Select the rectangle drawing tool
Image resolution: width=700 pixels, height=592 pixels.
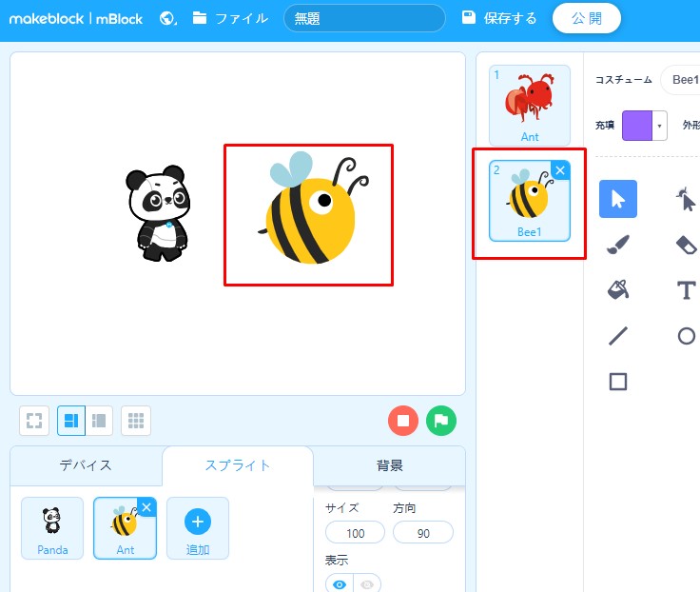coord(618,382)
